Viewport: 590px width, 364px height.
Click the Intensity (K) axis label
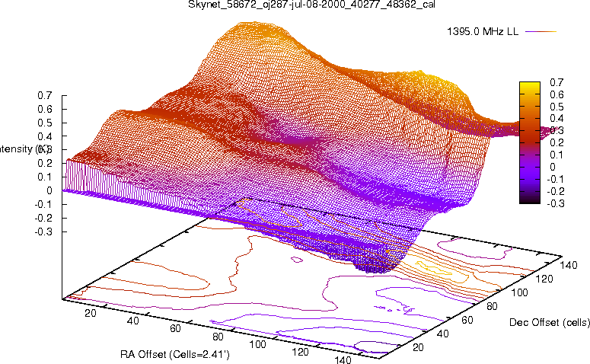point(24,149)
